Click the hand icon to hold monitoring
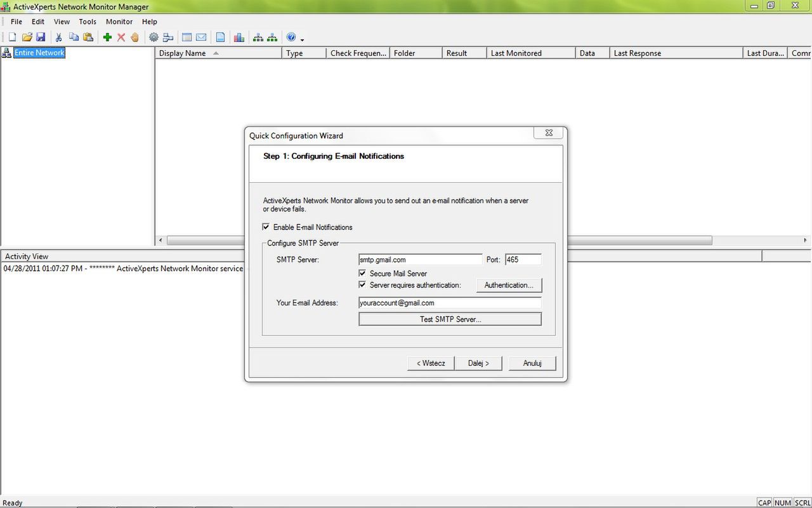 [134, 37]
